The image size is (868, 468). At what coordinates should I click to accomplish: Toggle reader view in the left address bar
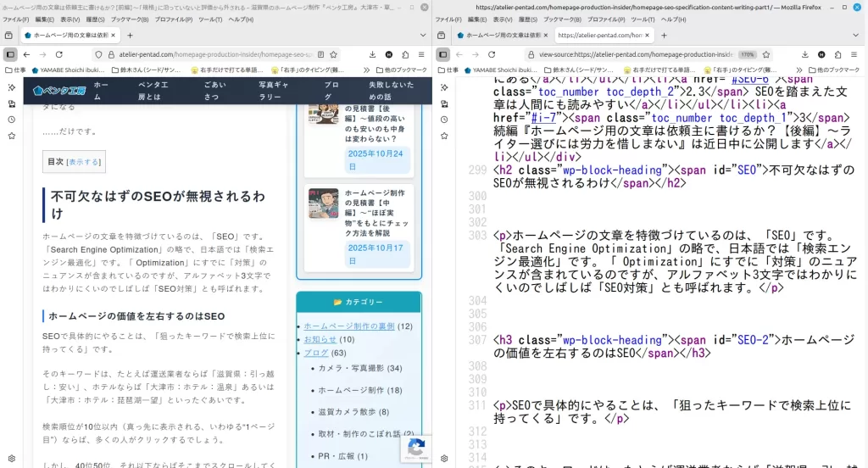coord(320,54)
